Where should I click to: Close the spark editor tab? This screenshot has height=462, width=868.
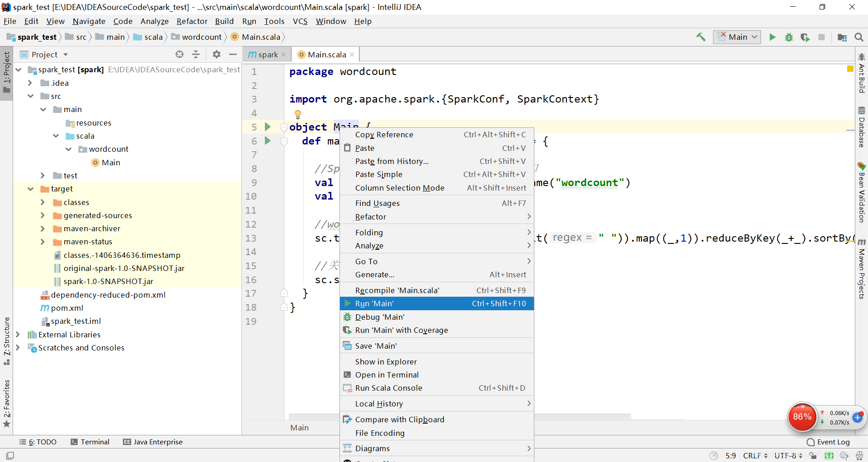(283, 55)
